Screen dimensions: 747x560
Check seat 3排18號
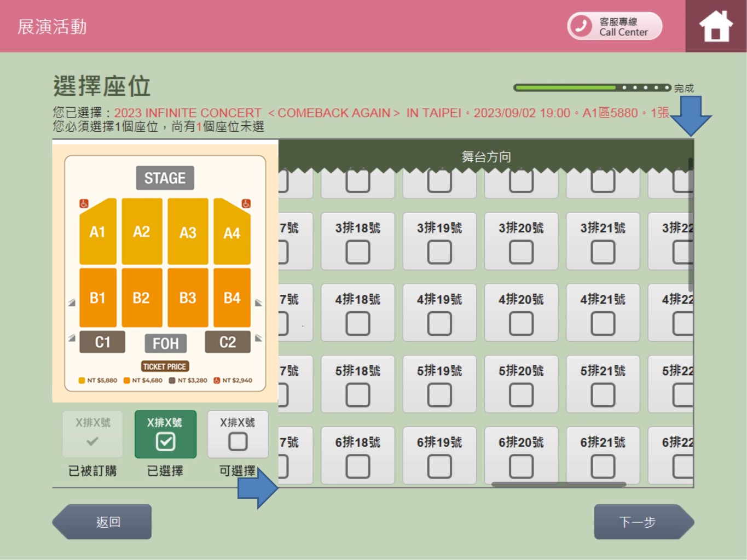coord(358,252)
